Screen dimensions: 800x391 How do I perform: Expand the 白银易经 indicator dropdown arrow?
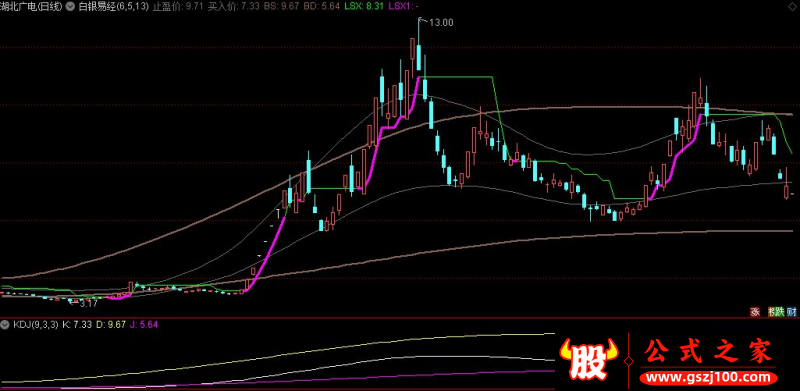(x=70, y=6)
